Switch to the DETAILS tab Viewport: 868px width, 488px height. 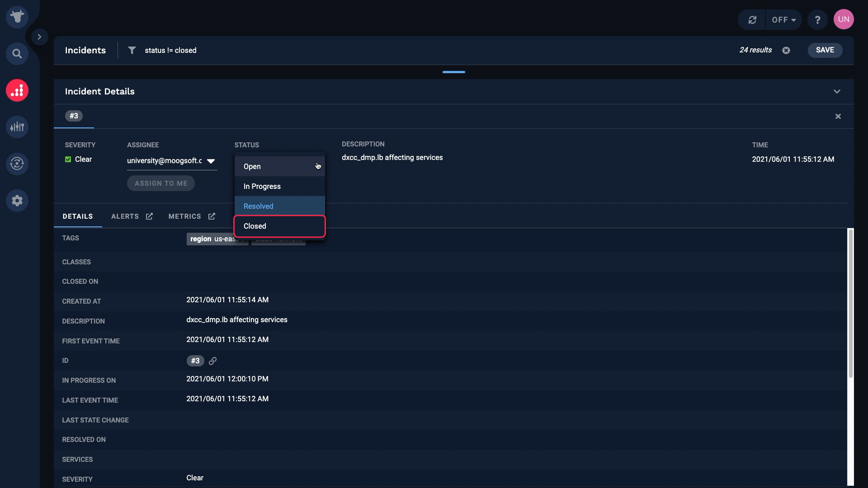(x=78, y=216)
